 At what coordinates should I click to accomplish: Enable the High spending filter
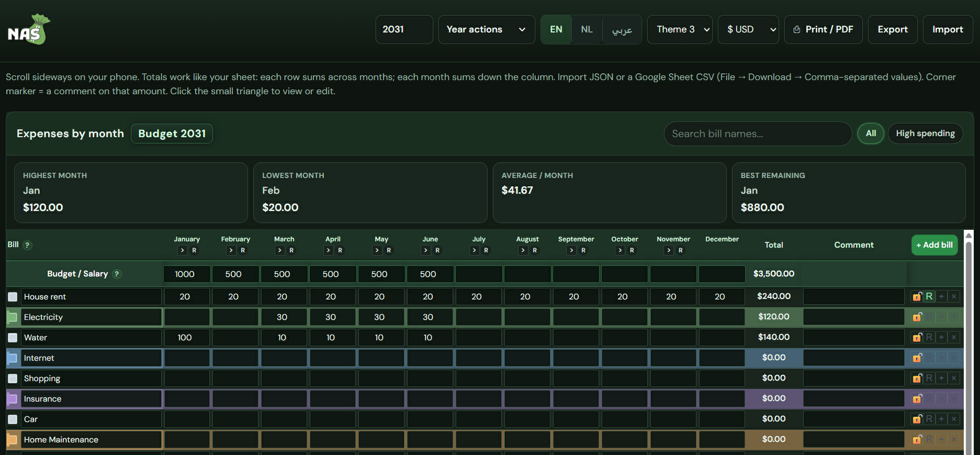pos(925,134)
